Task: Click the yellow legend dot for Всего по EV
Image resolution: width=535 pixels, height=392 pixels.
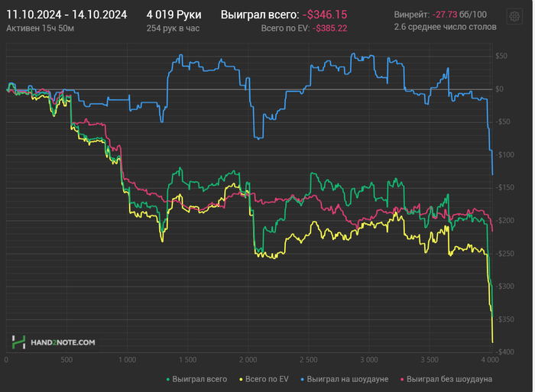Action: coord(242,379)
